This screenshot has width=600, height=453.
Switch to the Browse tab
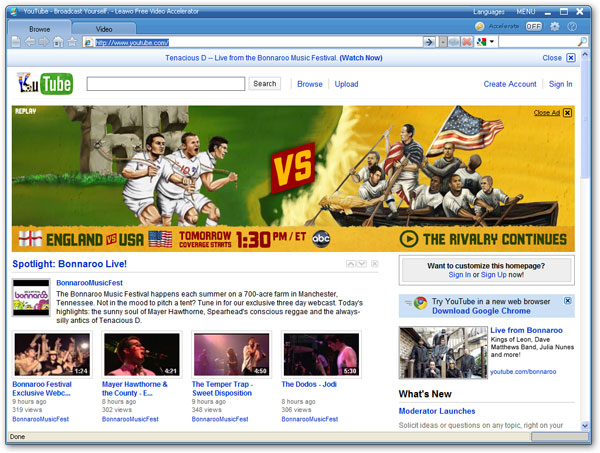(x=39, y=29)
